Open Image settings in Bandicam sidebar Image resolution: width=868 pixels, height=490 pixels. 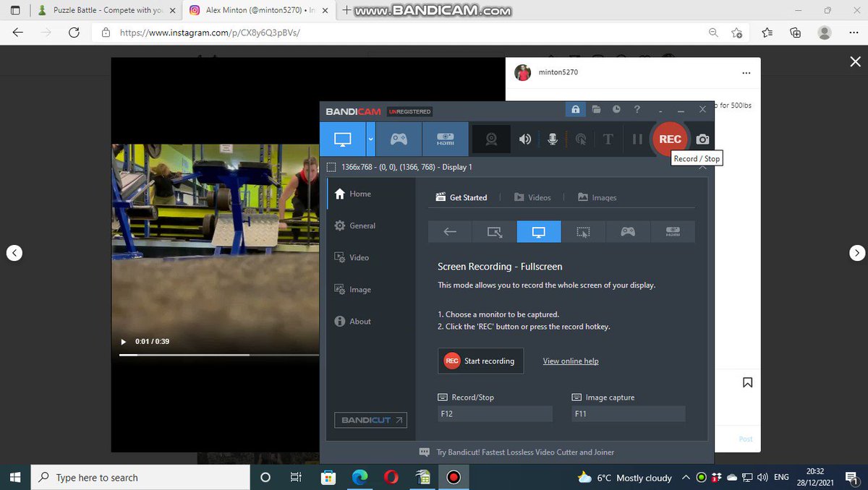tap(353, 289)
